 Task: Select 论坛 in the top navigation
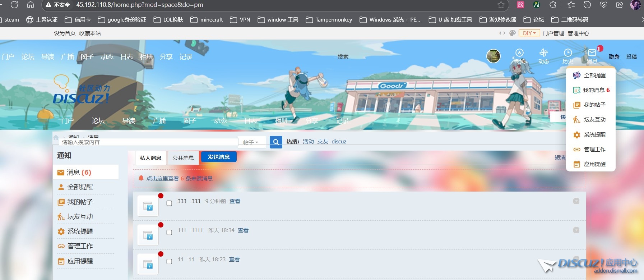[28, 56]
